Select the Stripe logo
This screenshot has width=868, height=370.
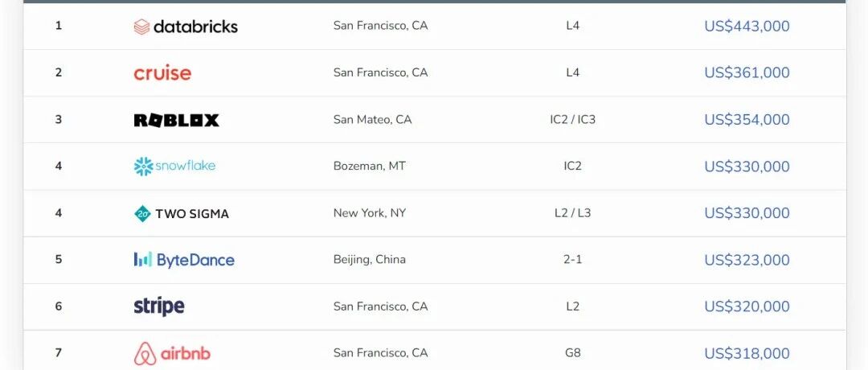coord(159,306)
